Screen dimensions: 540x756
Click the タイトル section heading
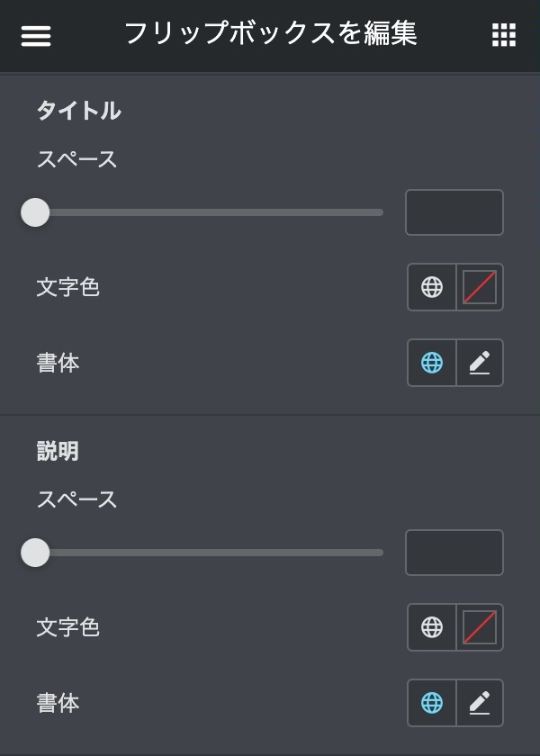(x=79, y=111)
